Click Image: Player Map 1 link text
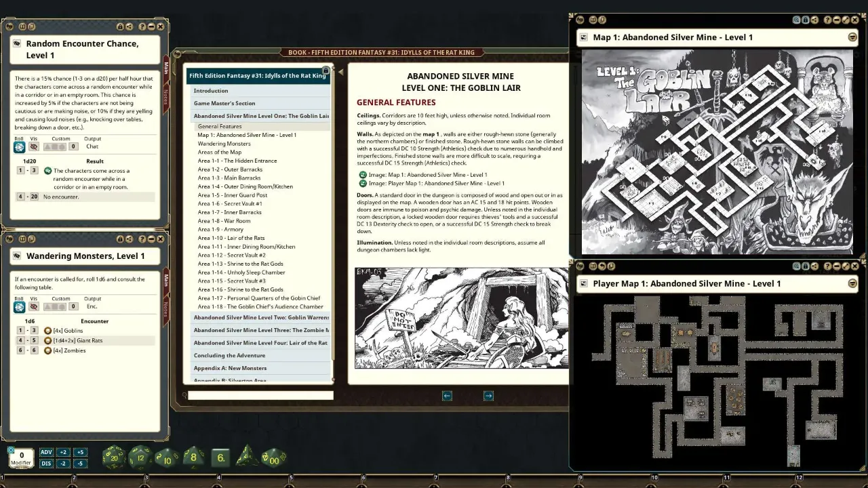 [437, 183]
